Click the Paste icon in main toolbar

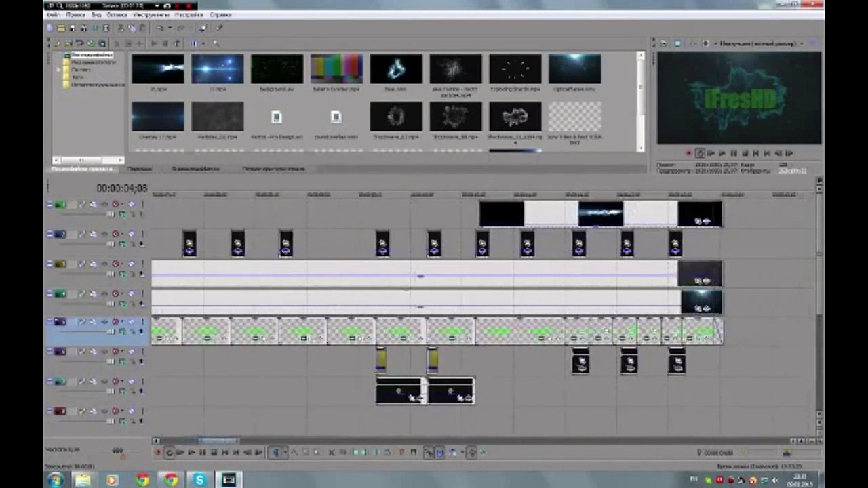[142, 28]
